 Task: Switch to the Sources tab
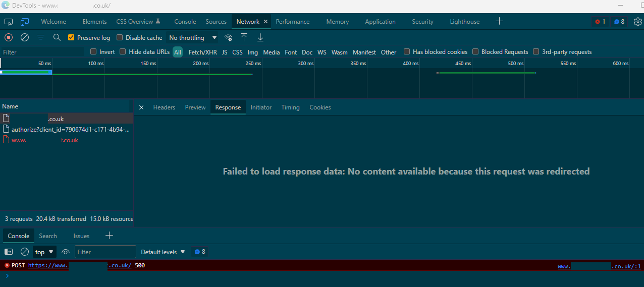[216, 22]
